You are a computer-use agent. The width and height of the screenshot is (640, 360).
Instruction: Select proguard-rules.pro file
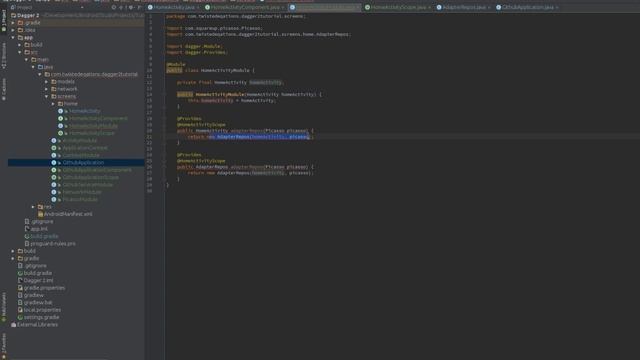tap(53, 244)
